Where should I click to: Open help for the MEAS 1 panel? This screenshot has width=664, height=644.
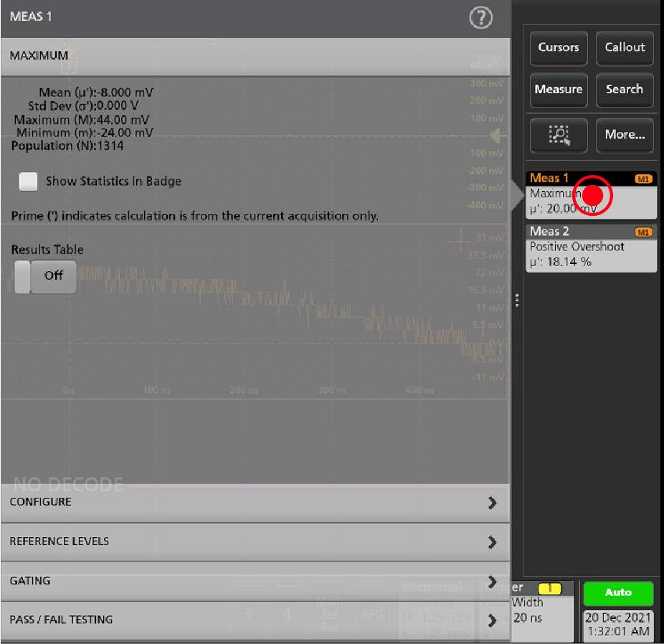click(x=480, y=19)
